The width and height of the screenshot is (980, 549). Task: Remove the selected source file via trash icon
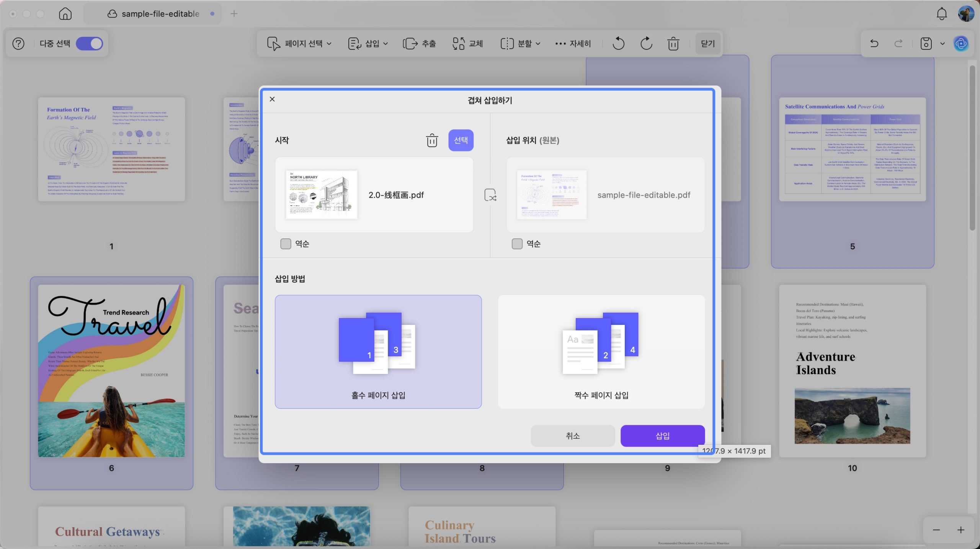click(432, 140)
